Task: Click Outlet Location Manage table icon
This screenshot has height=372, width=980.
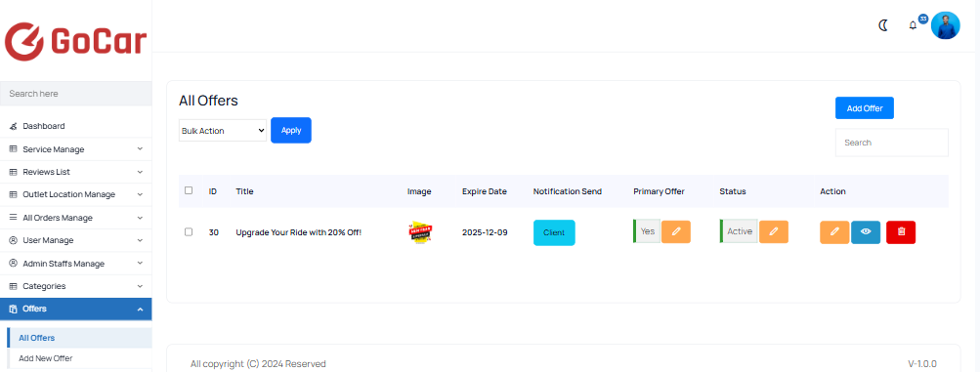Action: point(13,194)
